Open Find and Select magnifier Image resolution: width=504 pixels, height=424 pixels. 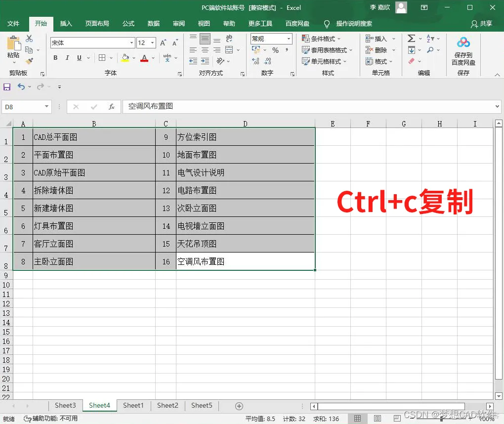(x=430, y=50)
